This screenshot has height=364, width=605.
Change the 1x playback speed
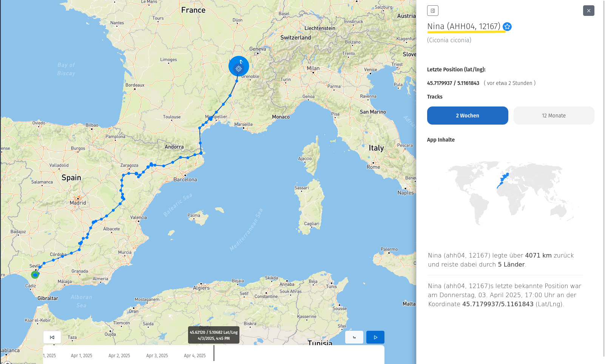point(354,337)
